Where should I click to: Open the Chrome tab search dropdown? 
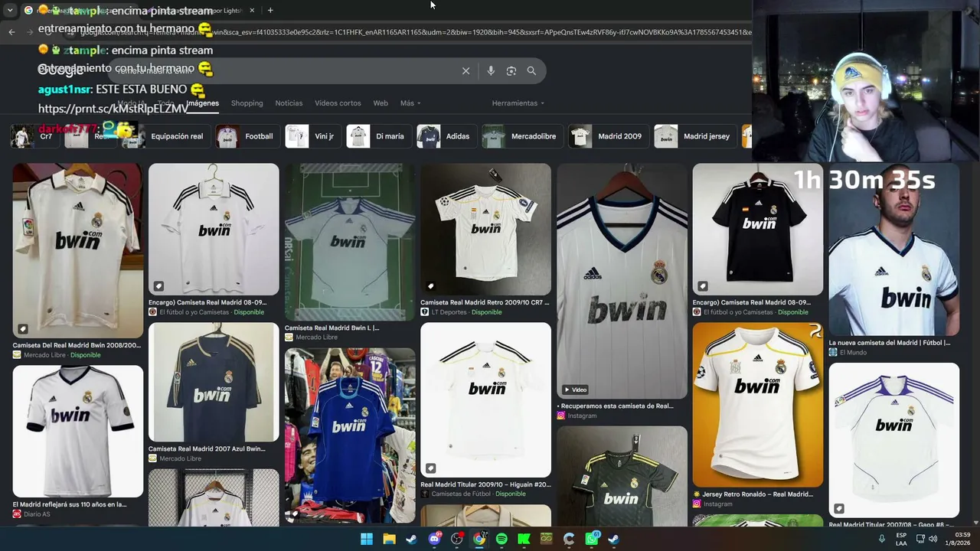(x=10, y=10)
